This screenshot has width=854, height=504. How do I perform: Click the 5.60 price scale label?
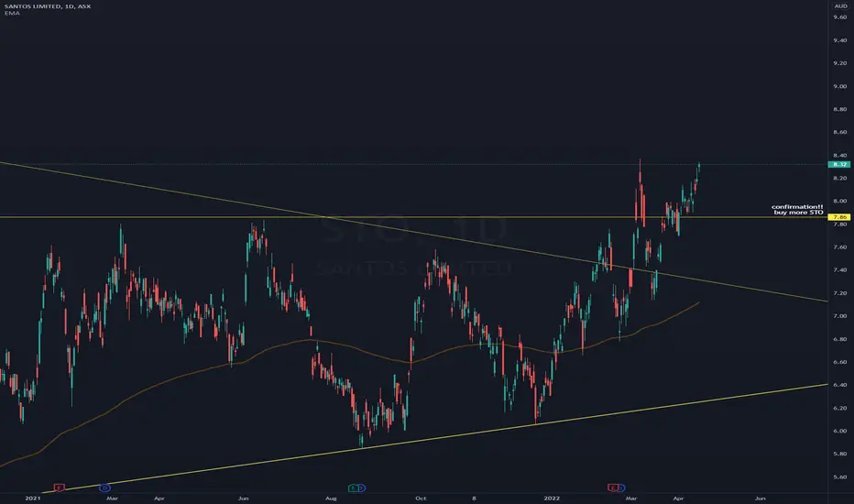tap(840, 477)
